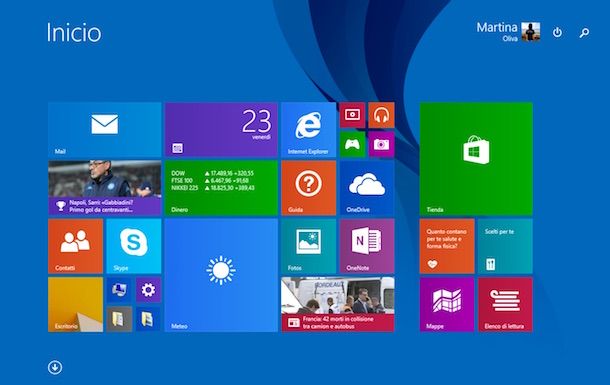Open the Xbox Games controller tile
The image size is (610, 385).
pos(352,144)
